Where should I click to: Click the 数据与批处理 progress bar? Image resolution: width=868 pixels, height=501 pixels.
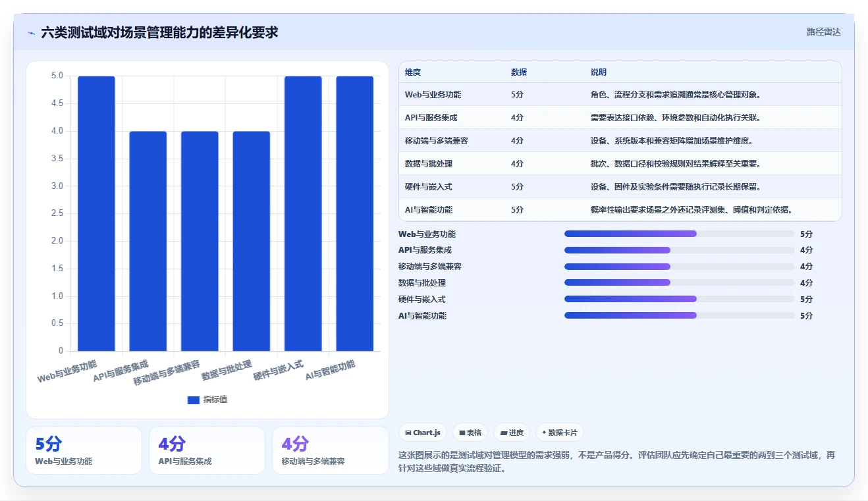tap(679, 282)
